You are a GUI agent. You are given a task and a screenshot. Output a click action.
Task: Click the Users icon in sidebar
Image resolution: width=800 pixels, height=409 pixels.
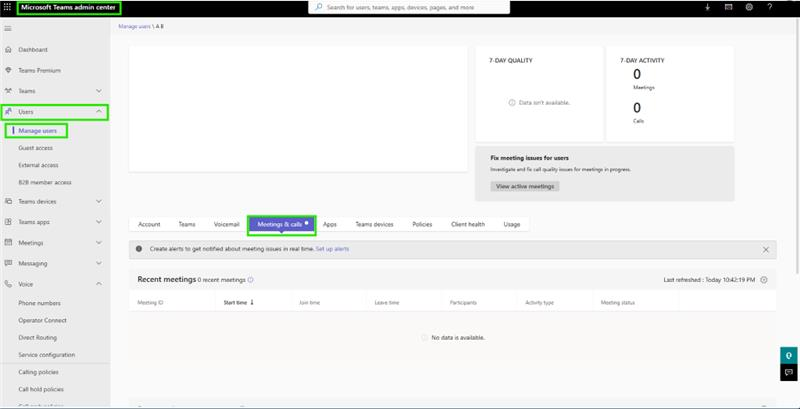(9, 112)
